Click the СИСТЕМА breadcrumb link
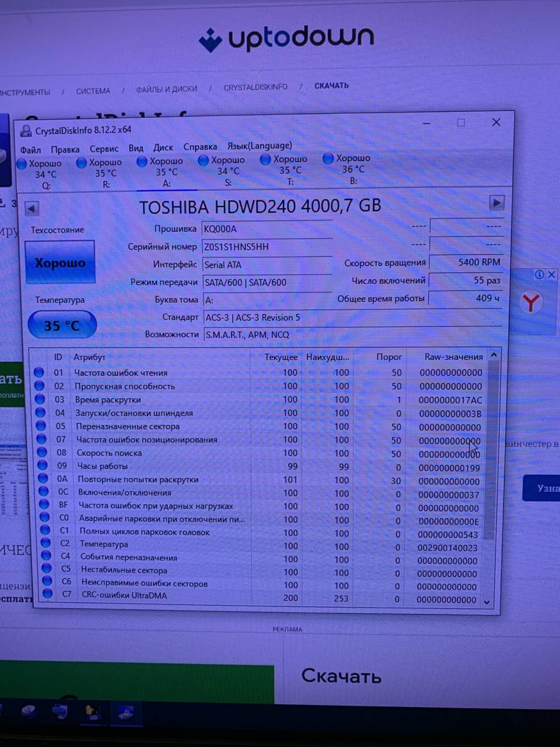The height and width of the screenshot is (747, 560). click(x=93, y=91)
